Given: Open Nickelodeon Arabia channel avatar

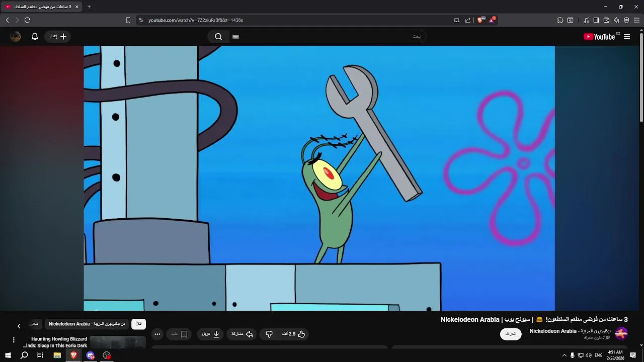Looking at the screenshot, I should 621,333.
